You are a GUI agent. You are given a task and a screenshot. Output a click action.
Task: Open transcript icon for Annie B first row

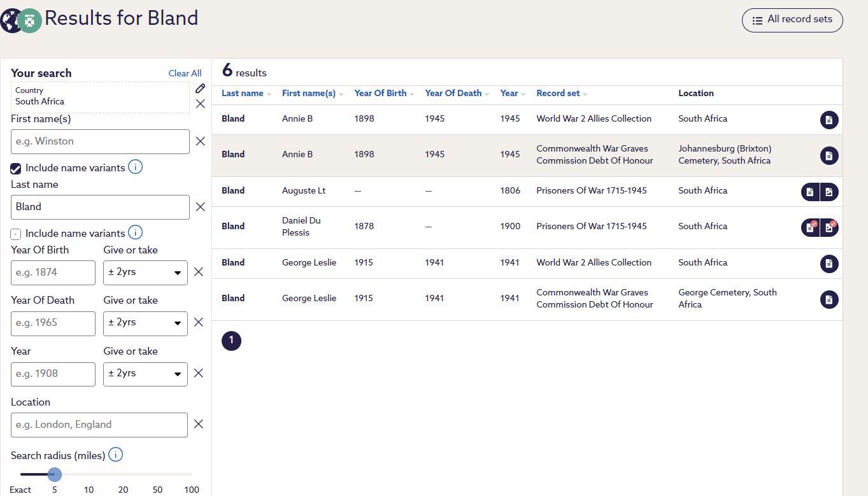click(x=829, y=120)
